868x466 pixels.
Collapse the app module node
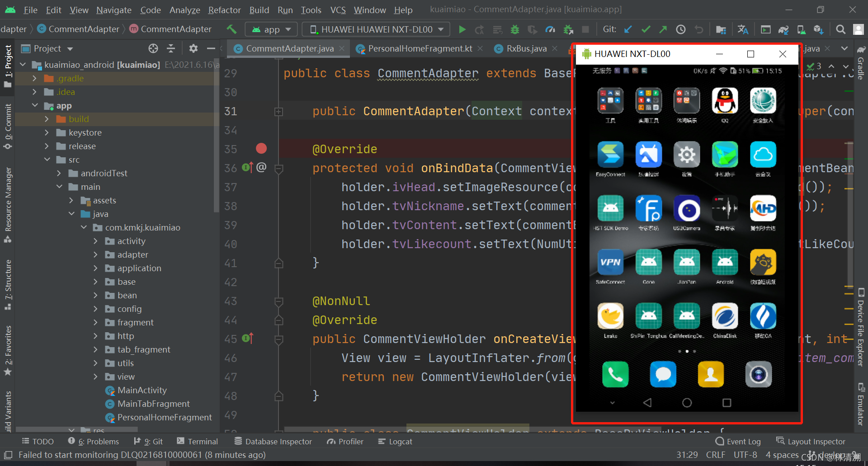(35, 105)
